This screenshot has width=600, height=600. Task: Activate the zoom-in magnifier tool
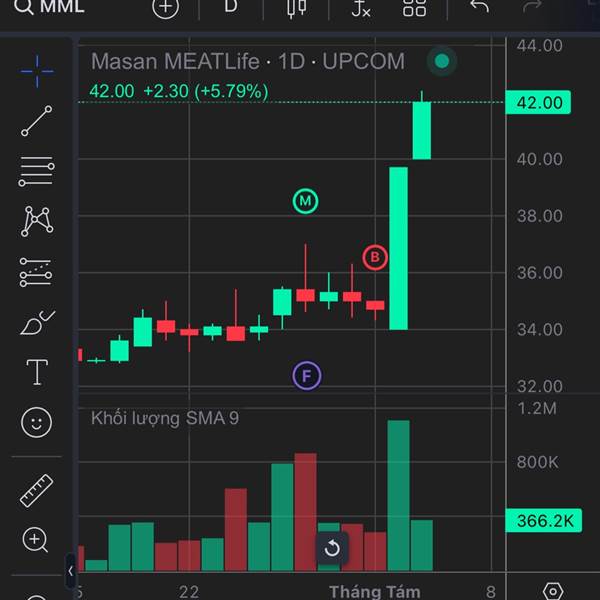coord(35,540)
